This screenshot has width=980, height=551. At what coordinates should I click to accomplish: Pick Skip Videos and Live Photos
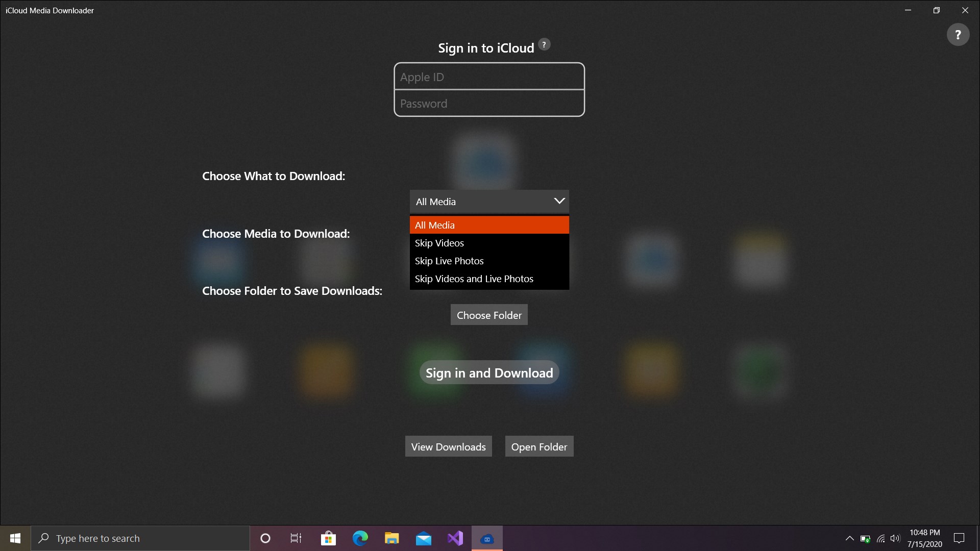(489, 279)
